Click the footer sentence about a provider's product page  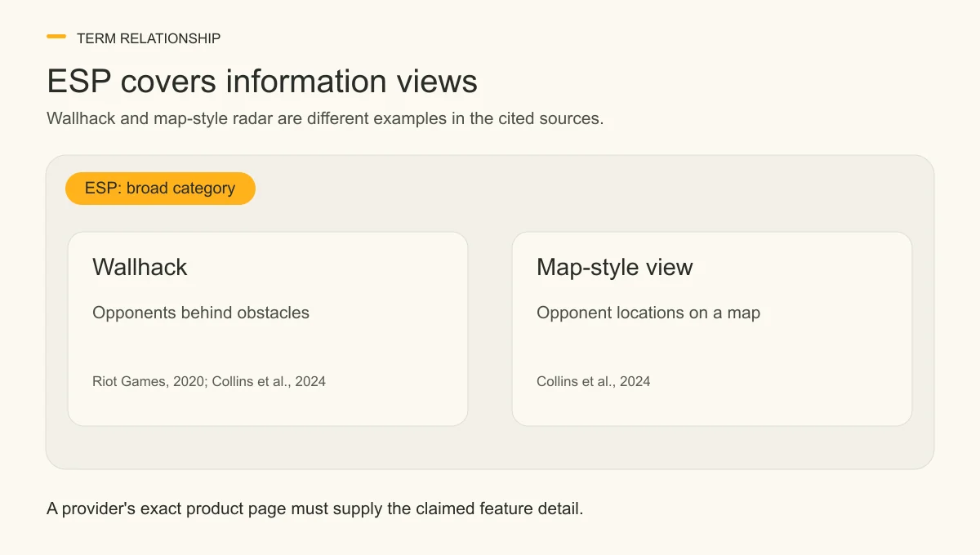315,508
